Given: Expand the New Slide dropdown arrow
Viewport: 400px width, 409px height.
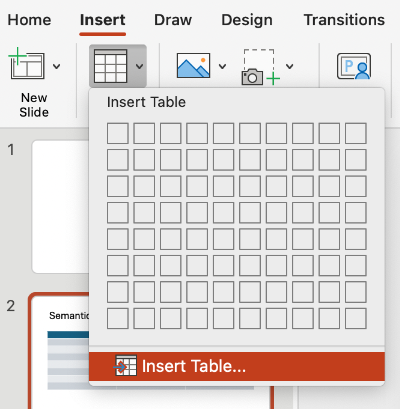Looking at the screenshot, I should pos(57,66).
